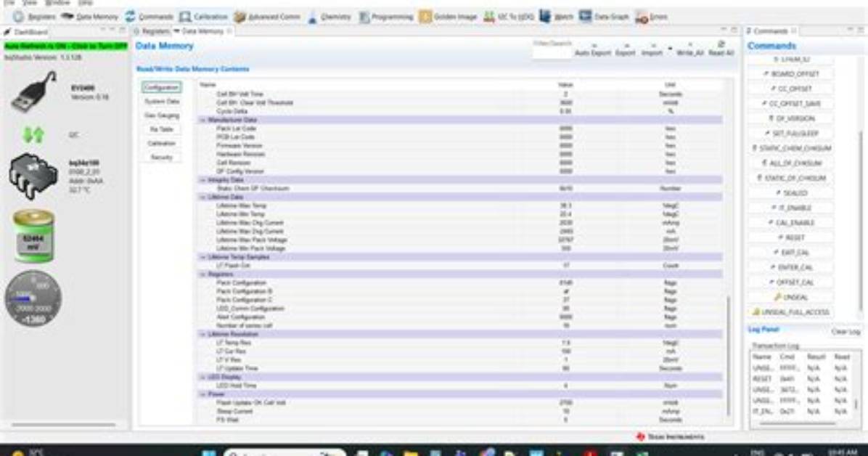
Task: Collapse the Manufacturer Data group
Action: pyautogui.click(x=203, y=121)
